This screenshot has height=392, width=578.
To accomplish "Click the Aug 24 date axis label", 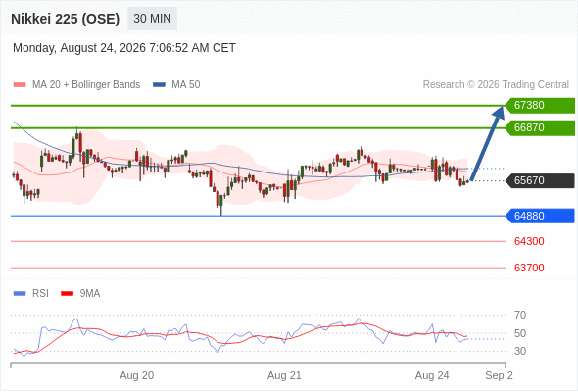I will tap(432, 375).
